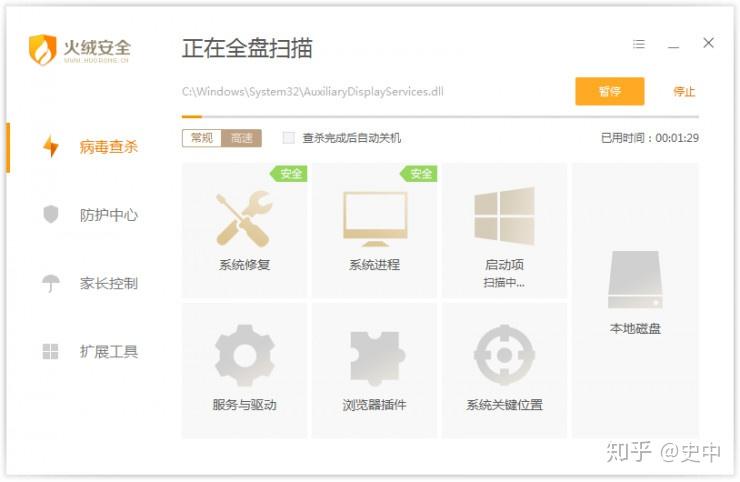Click the wrench and screwdriver 系统修复 icon
The width and height of the screenshot is (740, 482).
(x=244, y=219)
